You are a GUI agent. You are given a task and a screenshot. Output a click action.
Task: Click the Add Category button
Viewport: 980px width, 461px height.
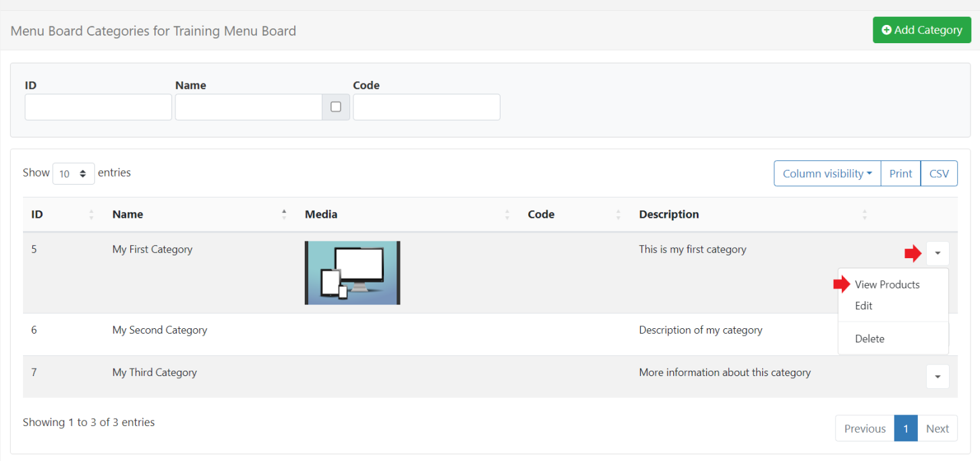pos(921,30)
